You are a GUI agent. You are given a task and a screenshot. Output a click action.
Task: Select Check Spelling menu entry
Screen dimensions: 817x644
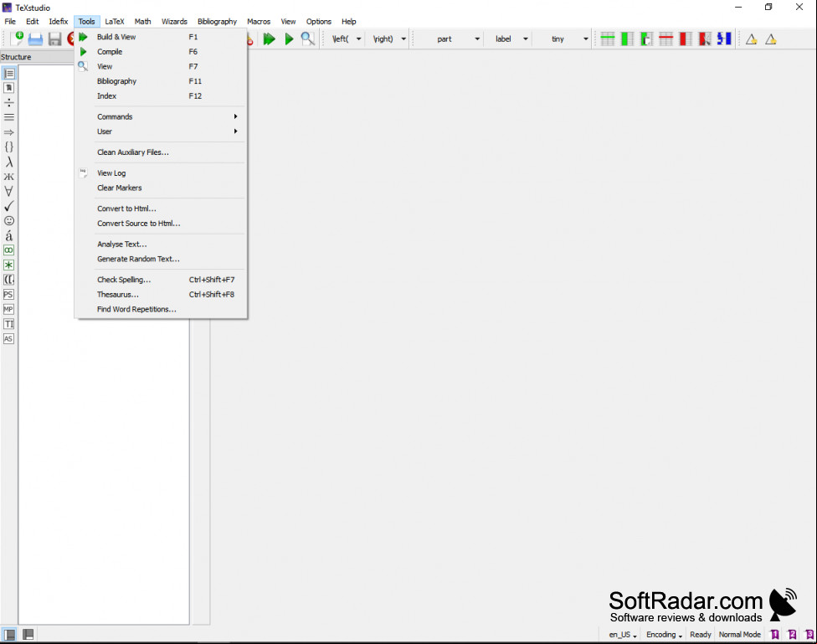pyautogui.click(x=161, y=280)
